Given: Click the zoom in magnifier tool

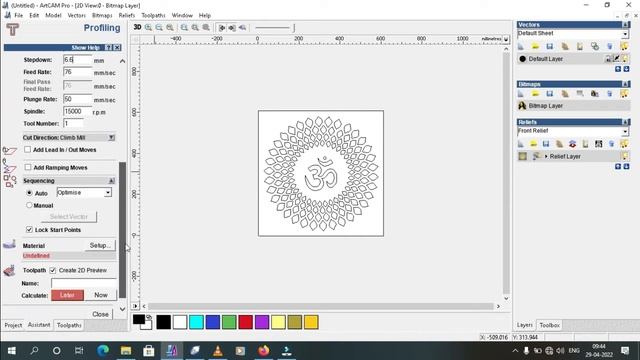Looking at the screenshot, I should (x=149, y=27).
